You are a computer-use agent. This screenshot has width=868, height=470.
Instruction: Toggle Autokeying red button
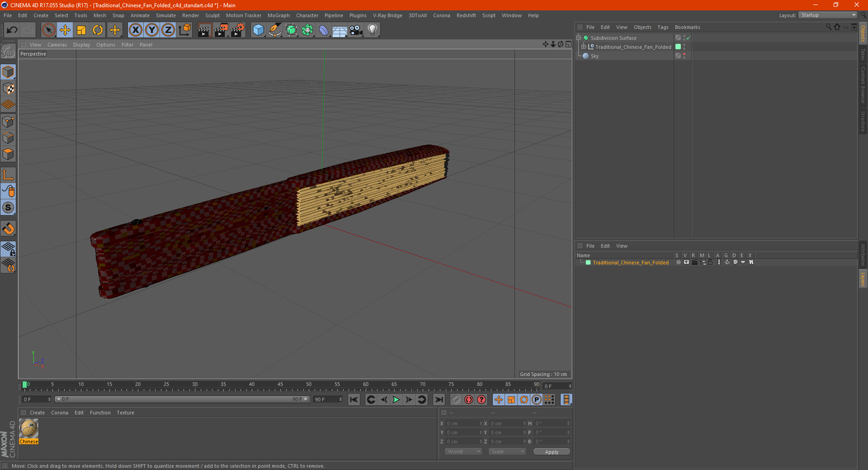click(469, 399)
